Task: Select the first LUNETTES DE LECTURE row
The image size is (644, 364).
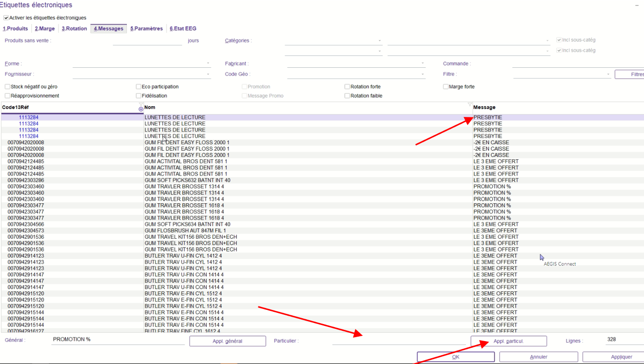Action: [175, 117]
